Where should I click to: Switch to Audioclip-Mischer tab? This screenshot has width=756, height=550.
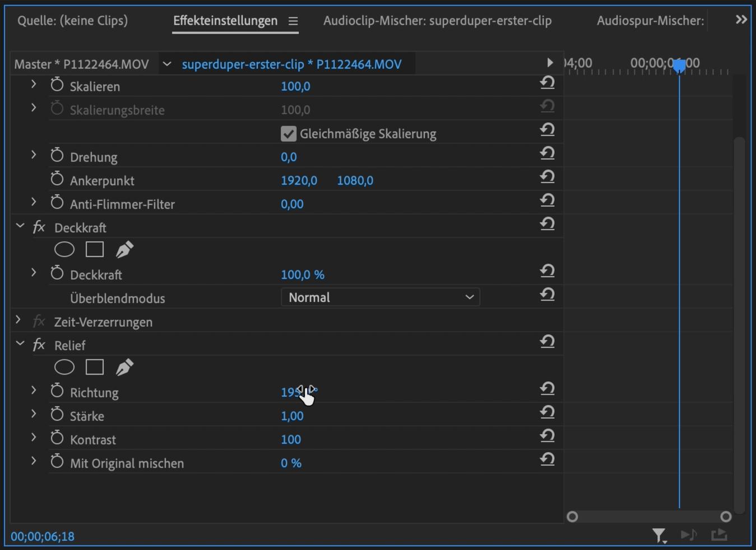[437, 21]
